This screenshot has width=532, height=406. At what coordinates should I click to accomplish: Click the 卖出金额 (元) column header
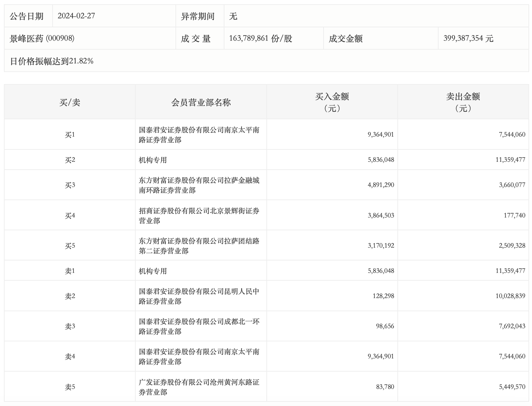pyautogui.click(x=463, y=102)
